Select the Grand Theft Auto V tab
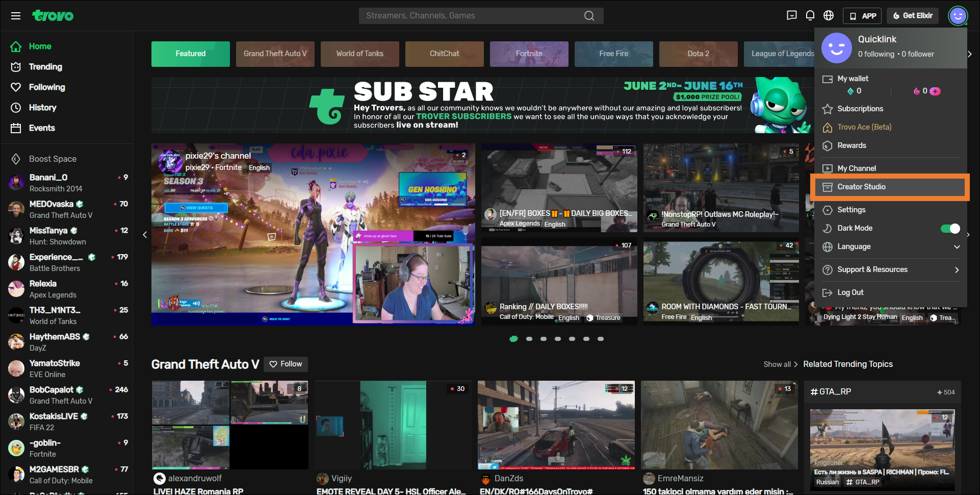980x495 pixels. (275, 54)
